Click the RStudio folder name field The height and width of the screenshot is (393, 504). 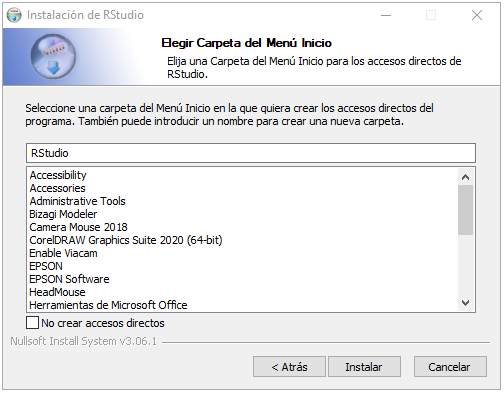pos(251,153)
